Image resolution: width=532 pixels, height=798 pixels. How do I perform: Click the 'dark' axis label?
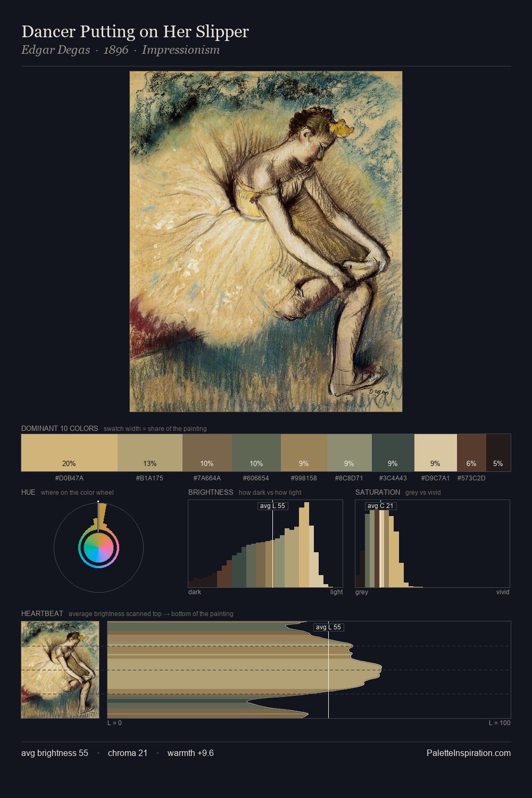(x=195, y=592)
